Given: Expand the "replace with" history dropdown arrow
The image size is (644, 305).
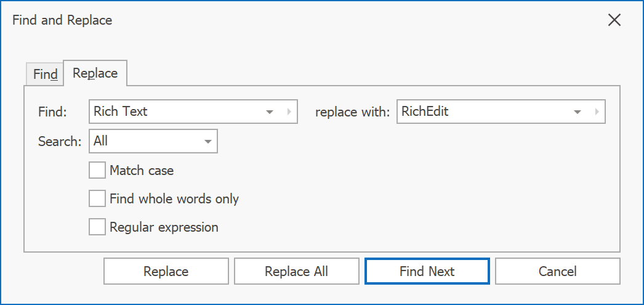Looking at the screenshot, I should click(x=577, y=112).
